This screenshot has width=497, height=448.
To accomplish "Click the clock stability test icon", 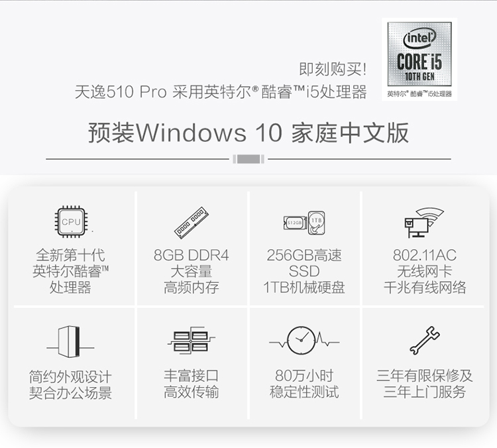I will tap(304, 341).
